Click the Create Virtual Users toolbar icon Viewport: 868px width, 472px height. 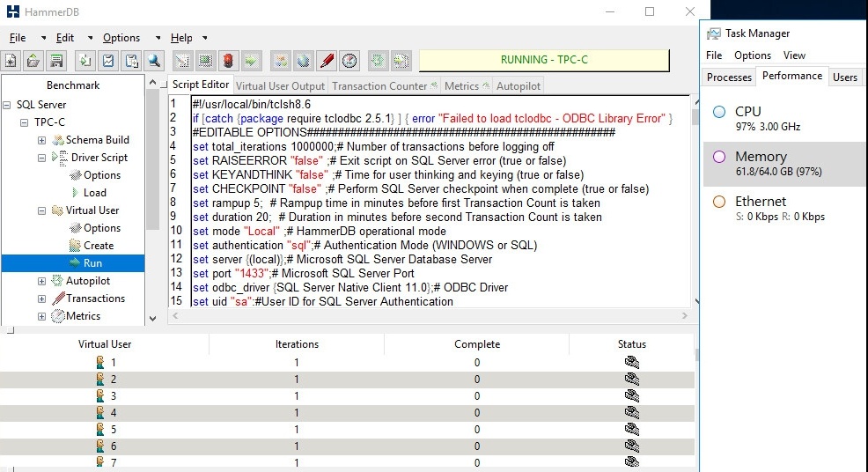point(205,61)
